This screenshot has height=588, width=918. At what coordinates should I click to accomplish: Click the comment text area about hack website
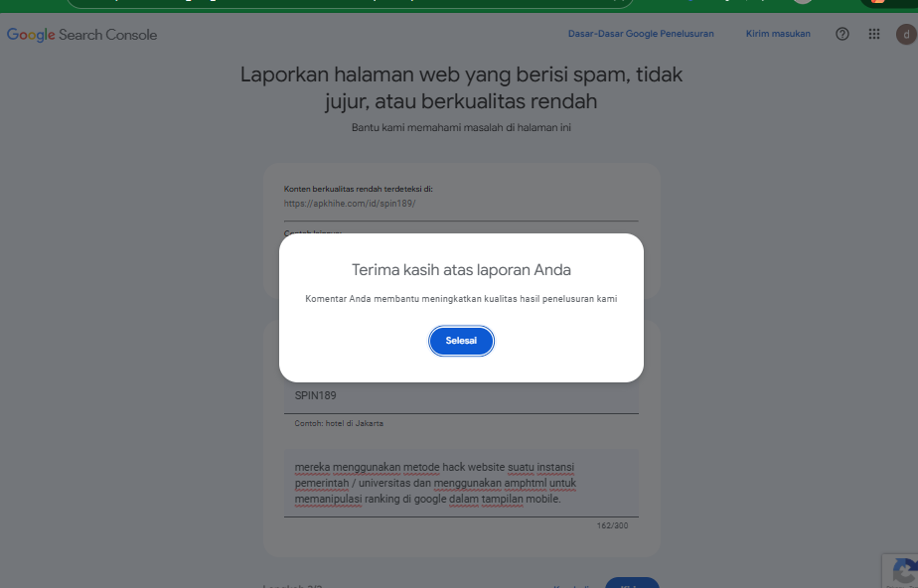[x=461, y=484]
